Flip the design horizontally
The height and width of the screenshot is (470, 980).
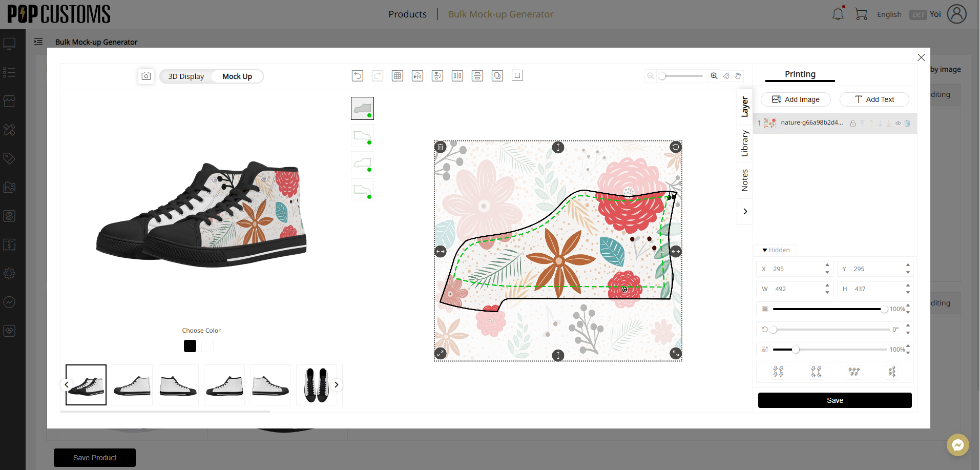click(418, 76)
